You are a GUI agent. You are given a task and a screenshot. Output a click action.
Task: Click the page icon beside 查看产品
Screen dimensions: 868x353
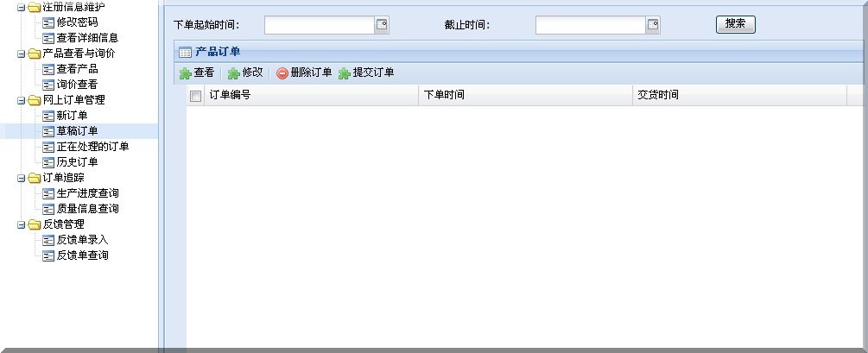[x=48, y=69]
